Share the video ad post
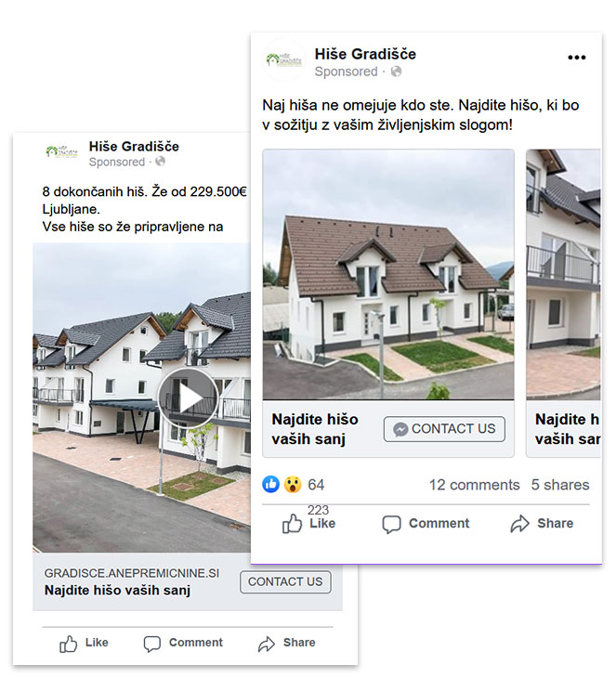 pos(286,643)
